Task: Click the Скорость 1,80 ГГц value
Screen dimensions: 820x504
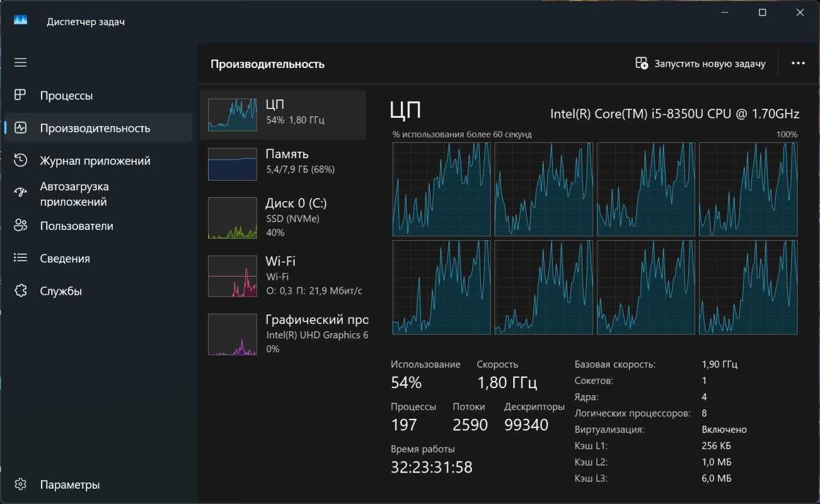Action: 507,383
